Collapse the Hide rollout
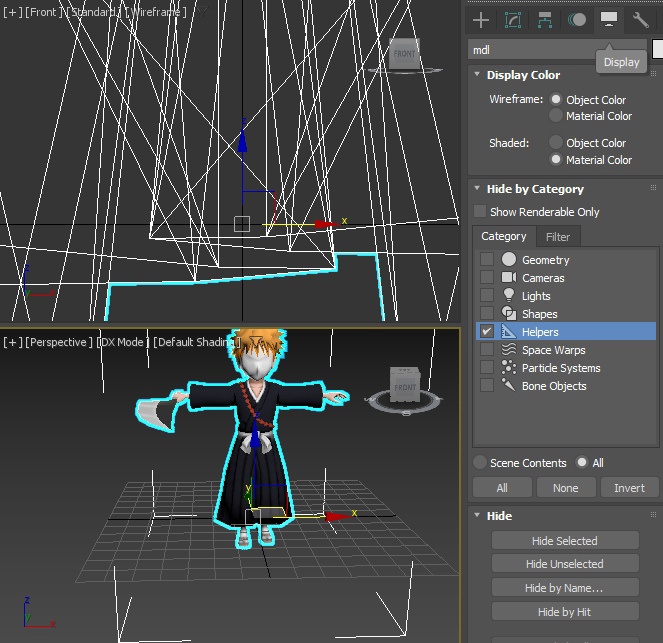Viewport: 663px width, 643px height. (477, 515)
